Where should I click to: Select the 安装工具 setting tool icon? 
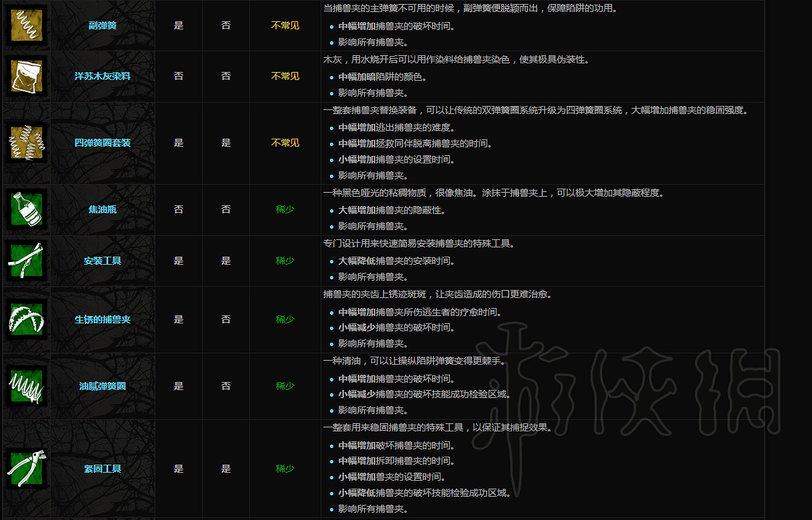tap(27, 261)
